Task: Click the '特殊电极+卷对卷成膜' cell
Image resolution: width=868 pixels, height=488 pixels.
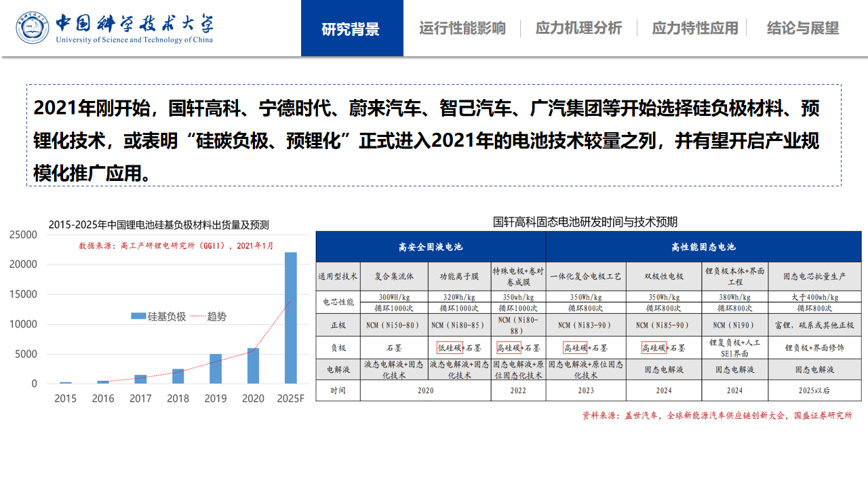Action: tap(519, 277)
